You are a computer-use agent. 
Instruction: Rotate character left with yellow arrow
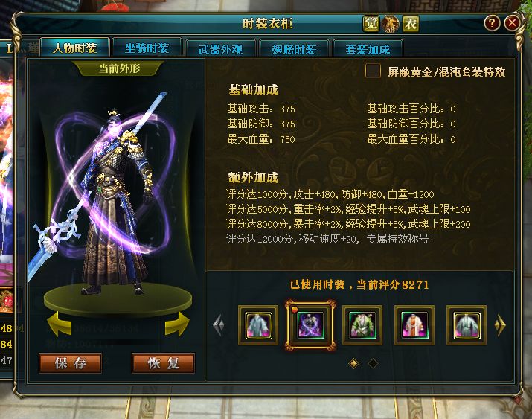coord(60,324)
